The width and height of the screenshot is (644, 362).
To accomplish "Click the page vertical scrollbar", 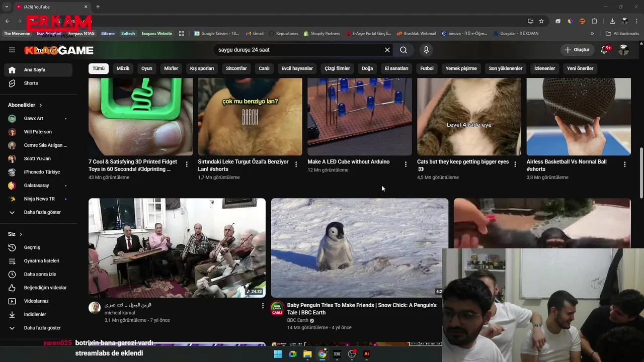I will 640,173.
